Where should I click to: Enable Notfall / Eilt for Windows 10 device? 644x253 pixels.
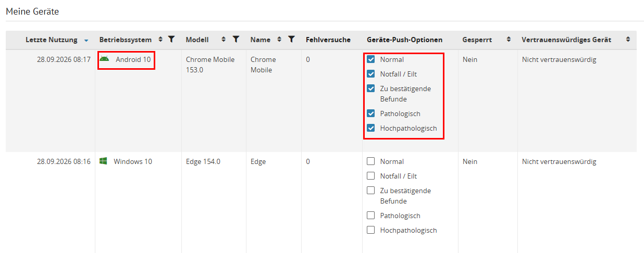click(x=371, y=176)
